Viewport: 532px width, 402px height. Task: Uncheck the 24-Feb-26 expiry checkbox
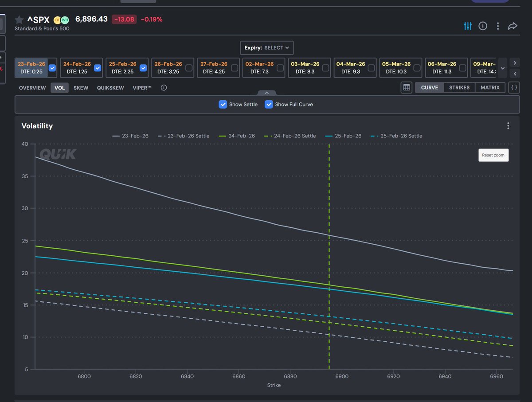98,68
